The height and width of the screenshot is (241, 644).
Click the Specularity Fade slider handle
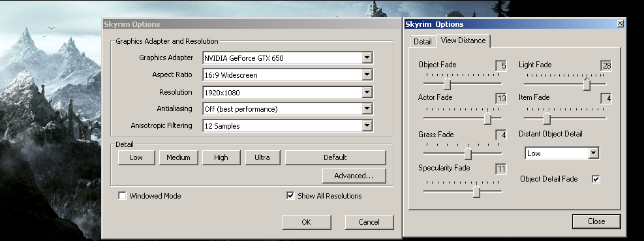(476, 191)
